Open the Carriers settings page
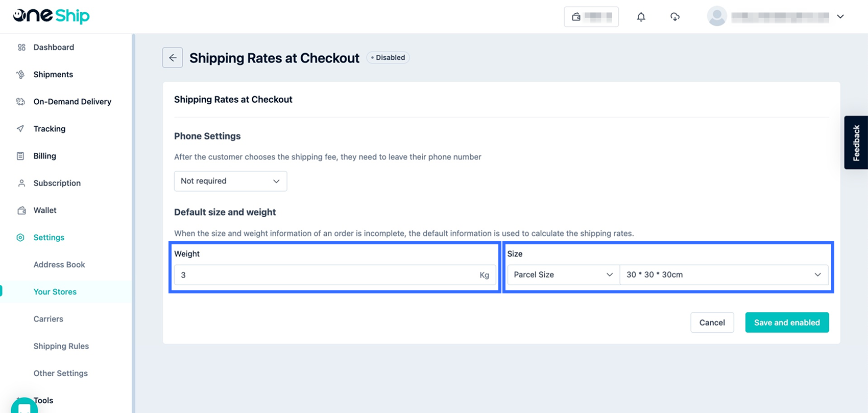 [49, 319]
